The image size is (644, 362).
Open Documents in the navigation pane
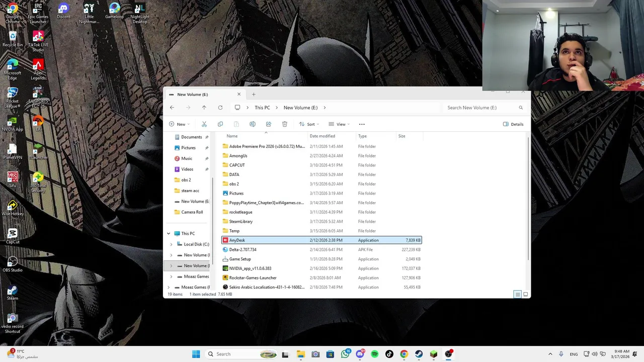coord(191,137)
